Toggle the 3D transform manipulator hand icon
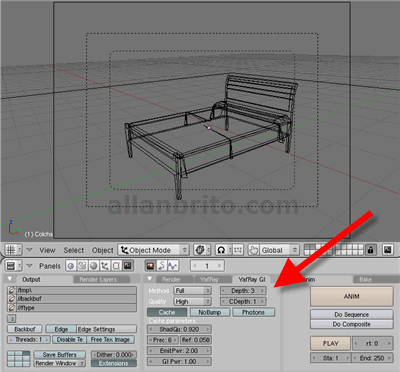 [x=254, y=250]
